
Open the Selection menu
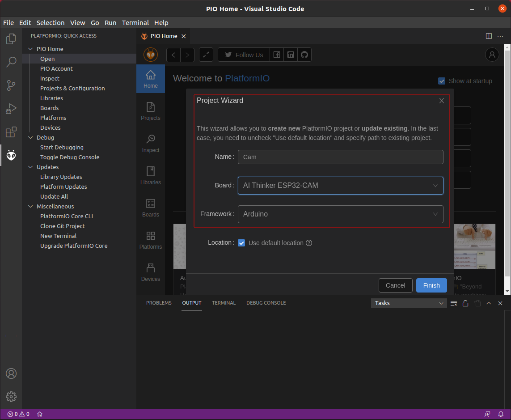click(51, 23)
